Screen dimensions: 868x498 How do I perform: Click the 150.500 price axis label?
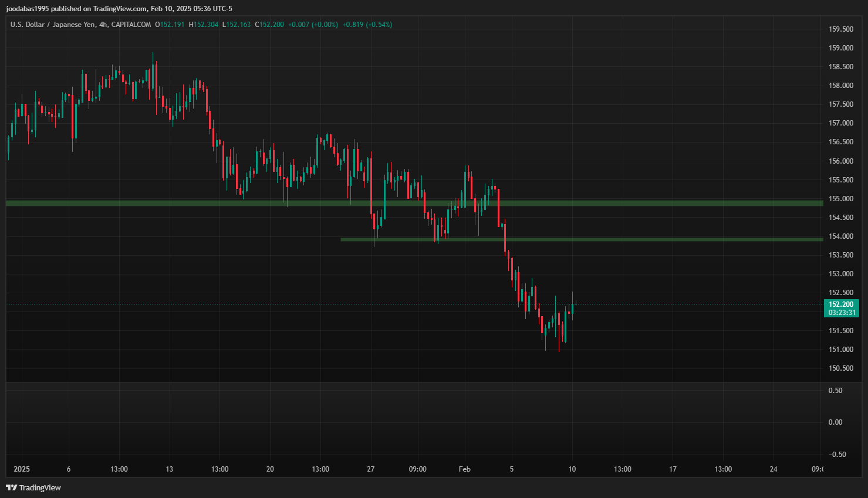(840, 368)
